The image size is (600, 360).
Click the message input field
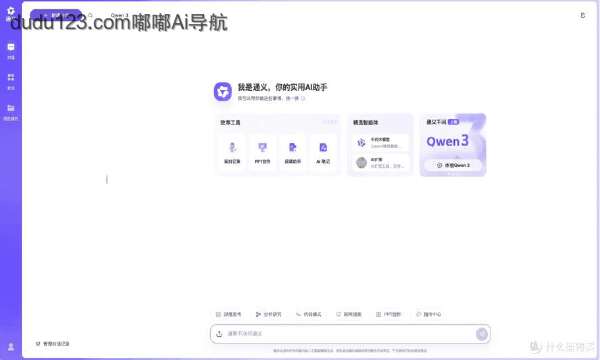click(348, 334)
